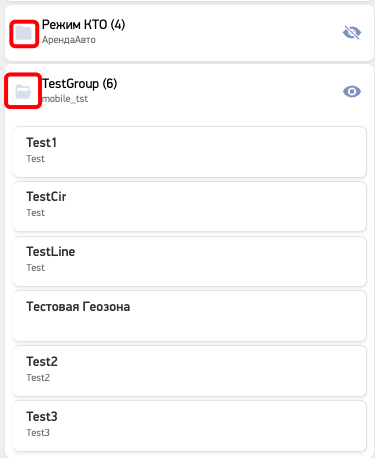Select the АрендаАвто subtitle under Режим КТО

click(x=69, y=40)
